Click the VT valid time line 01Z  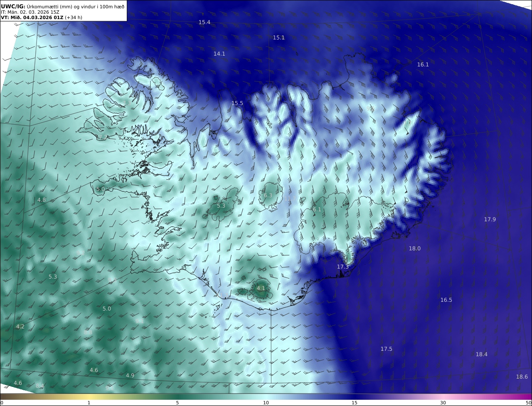(42, 17)
